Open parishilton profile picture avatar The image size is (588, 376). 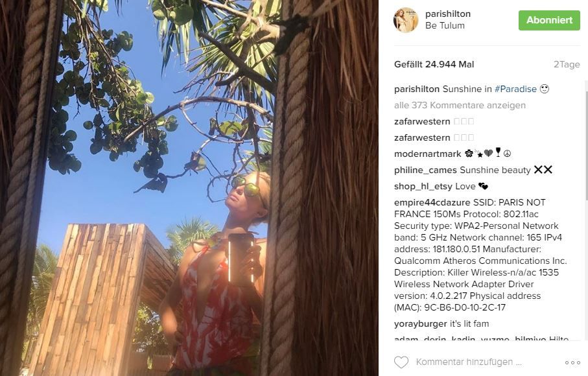coord(406,20)
